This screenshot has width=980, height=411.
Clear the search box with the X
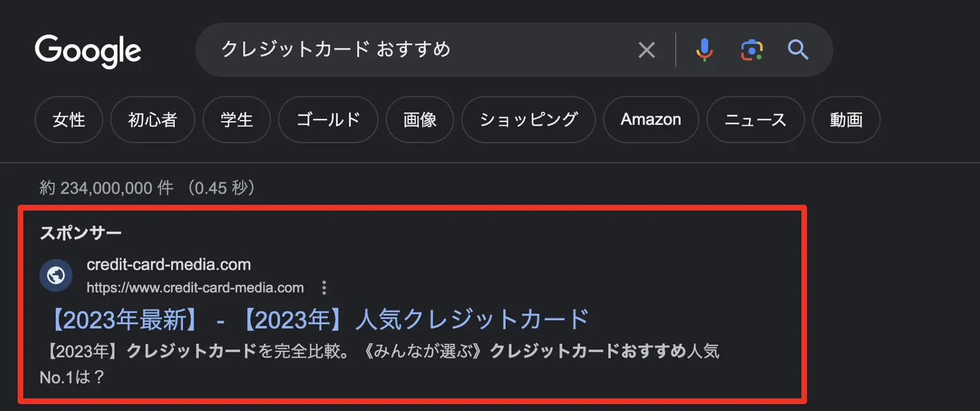(647, 50)
